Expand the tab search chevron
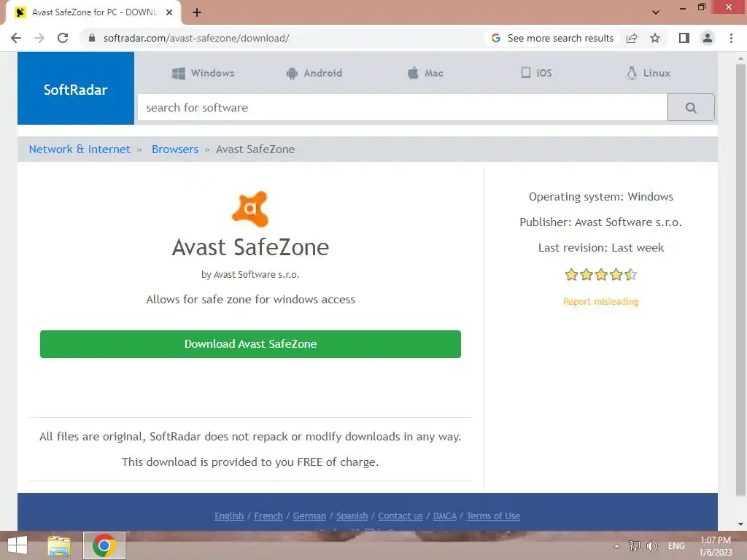 coord(656,12)
